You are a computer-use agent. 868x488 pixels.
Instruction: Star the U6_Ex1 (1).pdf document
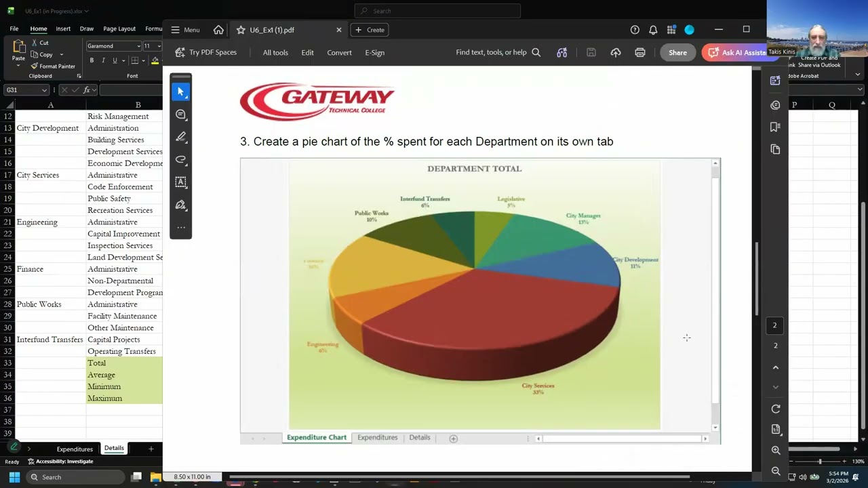pos(241,30)
